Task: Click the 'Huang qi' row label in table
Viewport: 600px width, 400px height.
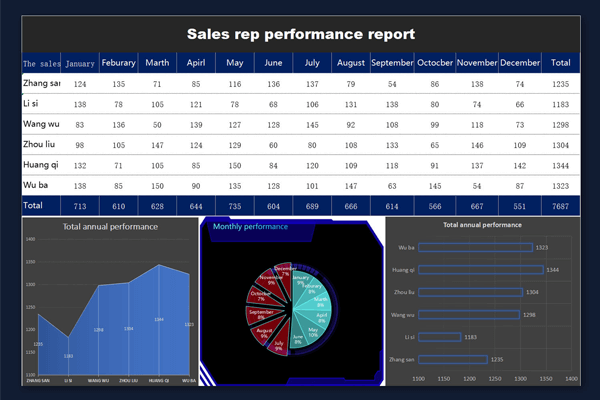Action: point(42,164)
